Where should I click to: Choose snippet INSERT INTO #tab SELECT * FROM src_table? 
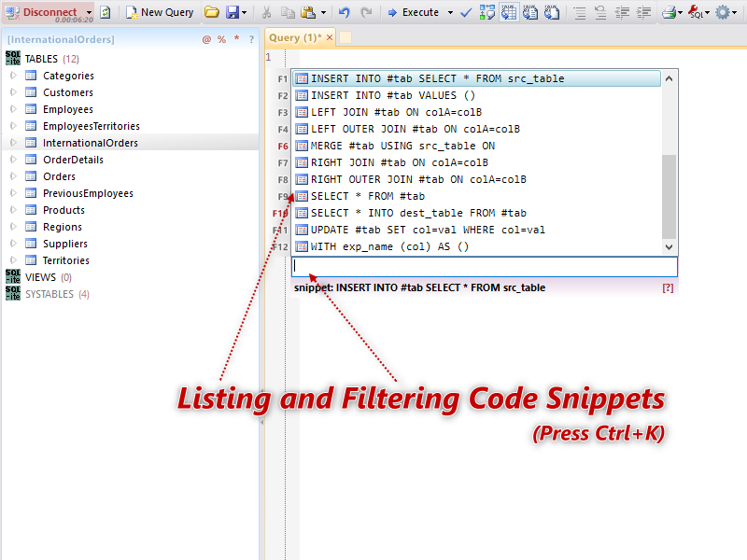pyautogui.click(x=477, y=78)
